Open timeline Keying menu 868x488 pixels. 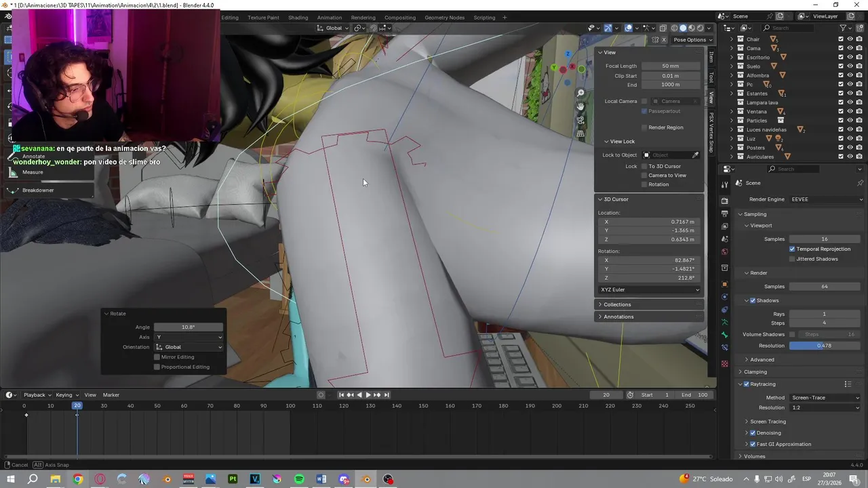(x=66, y=395)
